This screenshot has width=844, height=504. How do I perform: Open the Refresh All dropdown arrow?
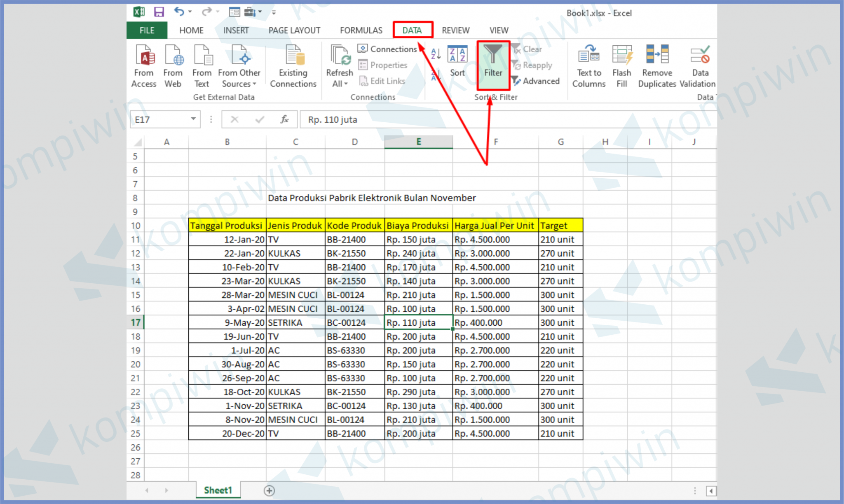pos(346,84)
